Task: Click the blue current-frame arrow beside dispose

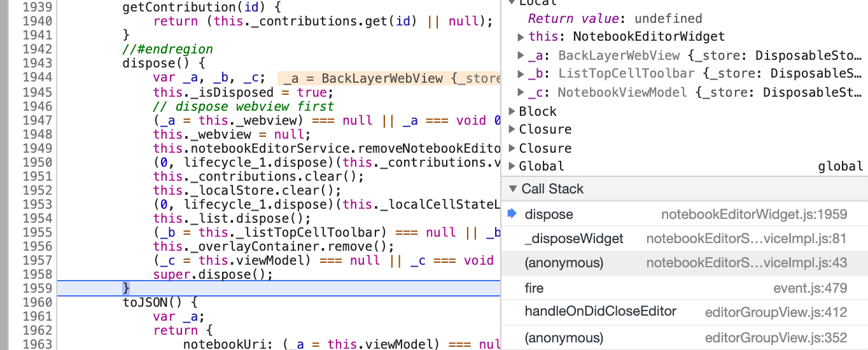Action: pyautogui.click(x=512, y=214)
